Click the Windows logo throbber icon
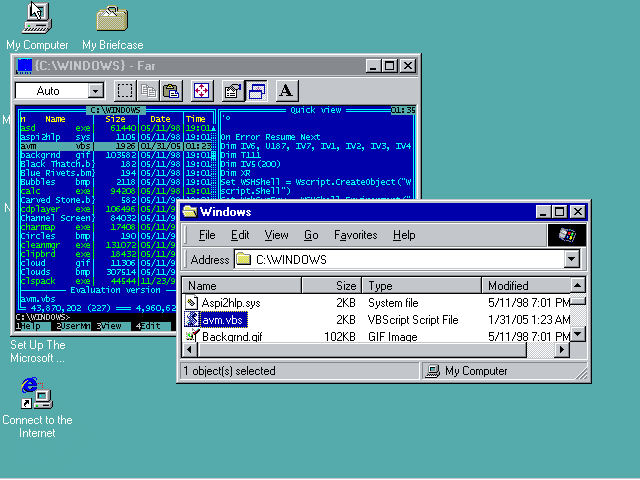The height and width of the screenshot is (480, 640). click(x=567, y=235)
